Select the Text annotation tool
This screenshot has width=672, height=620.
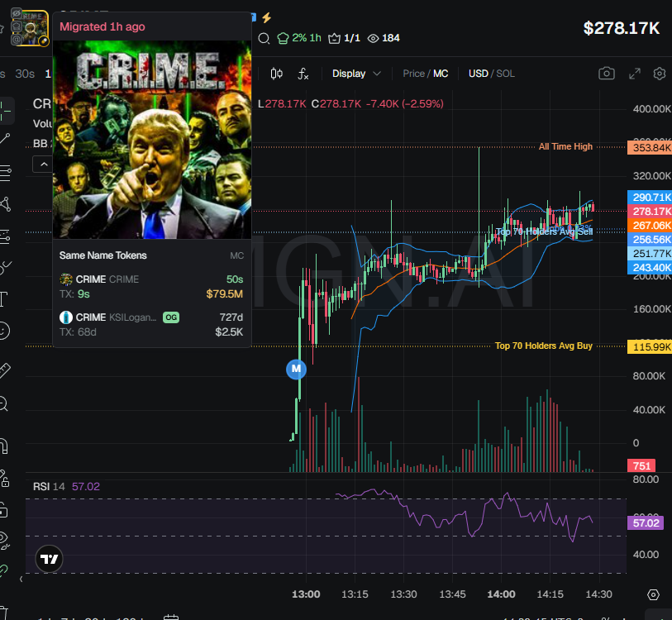4,299
